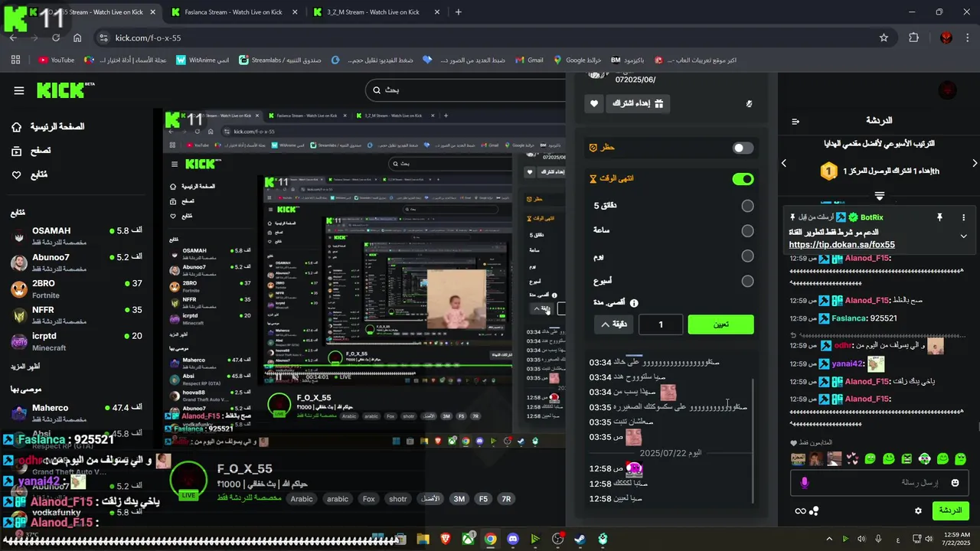The image size is (980, 551).
Task: Click the pin icon on BotRix message
Action: click(939, 217)
